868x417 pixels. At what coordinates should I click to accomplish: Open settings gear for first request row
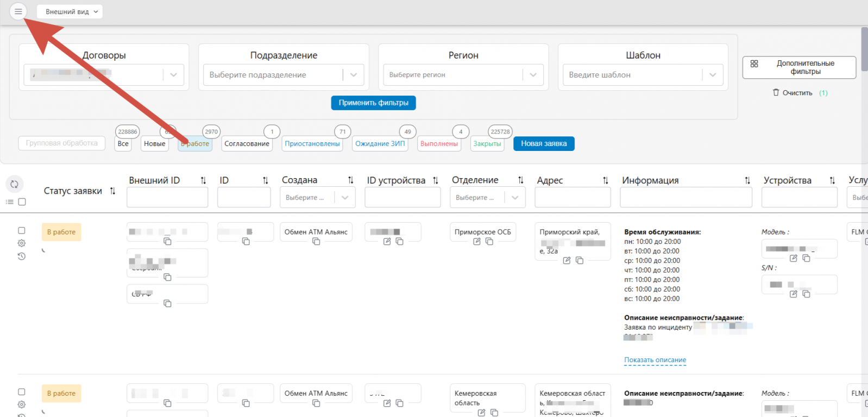click(x=22, y=243)
